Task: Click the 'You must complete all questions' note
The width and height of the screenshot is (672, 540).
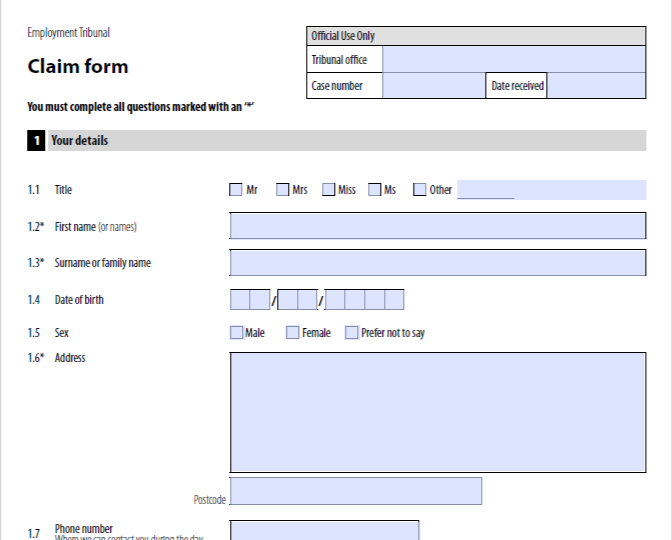Action: 141,107
